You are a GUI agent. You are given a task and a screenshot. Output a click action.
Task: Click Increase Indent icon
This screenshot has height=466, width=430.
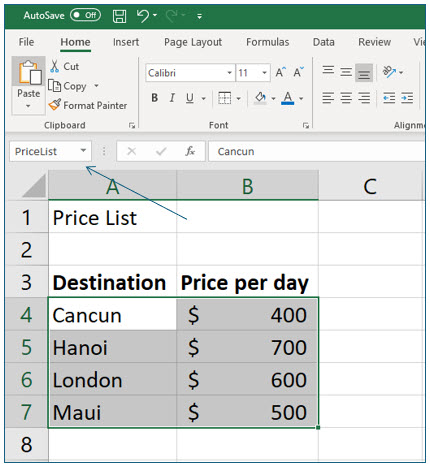point(407,98)
